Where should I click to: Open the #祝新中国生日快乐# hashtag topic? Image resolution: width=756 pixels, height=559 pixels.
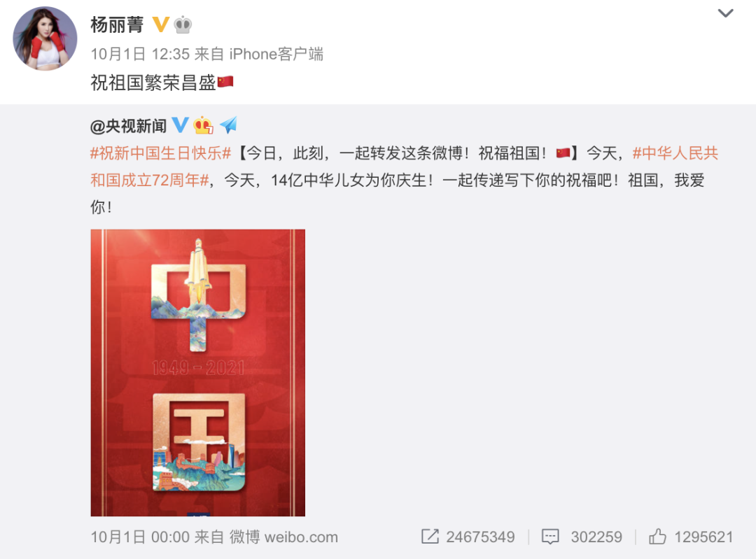tap(160, 153)
